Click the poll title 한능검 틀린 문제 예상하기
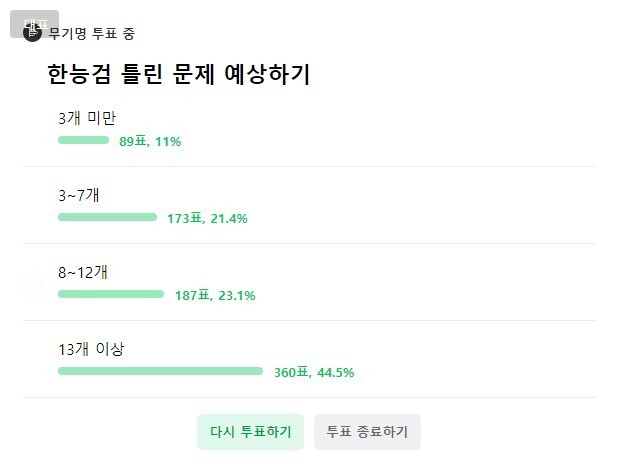Image resolution: width=618 pixels, height=474 pixels. point(178,74)
